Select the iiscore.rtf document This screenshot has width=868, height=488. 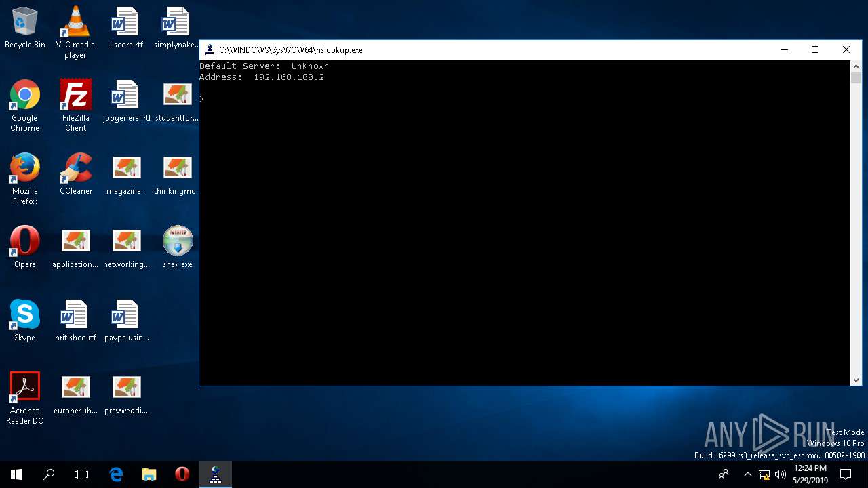tap(126, 28)
